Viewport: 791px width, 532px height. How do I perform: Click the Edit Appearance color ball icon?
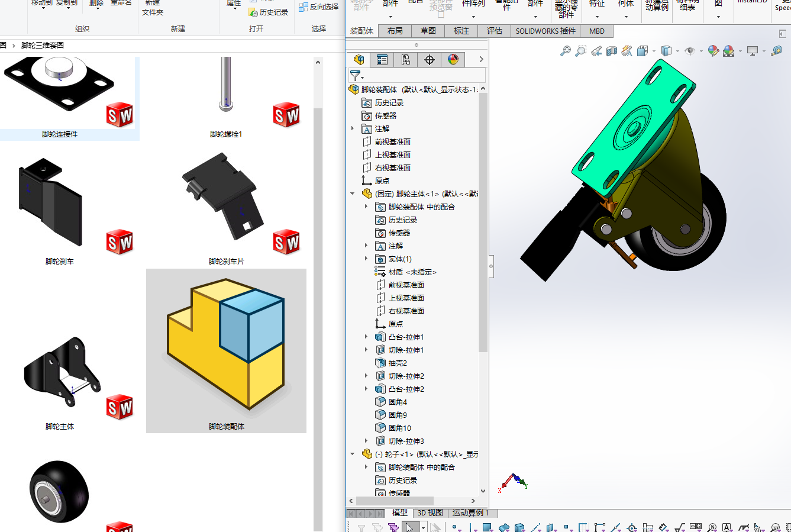click(713, 51)
